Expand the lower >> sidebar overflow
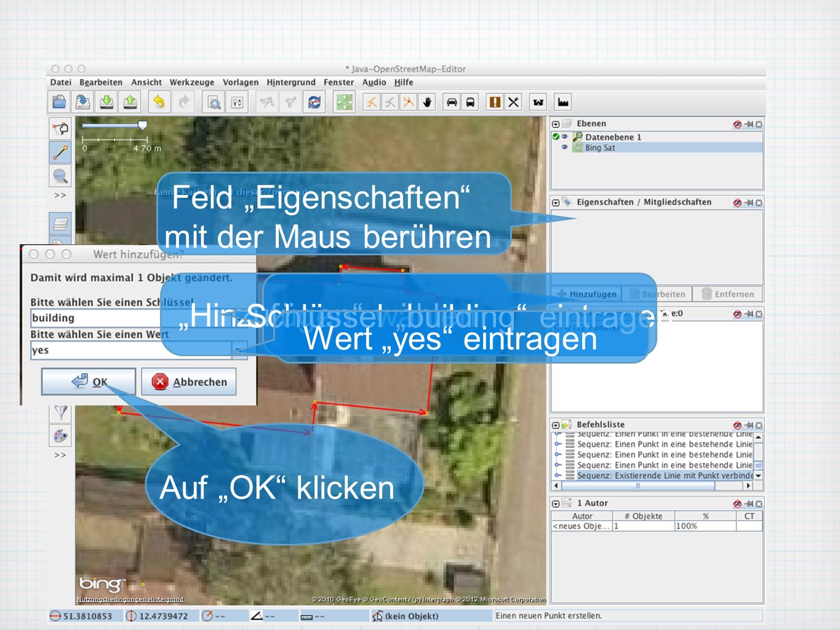The height and width of the screenshot is (630, 840). [60, 455]
